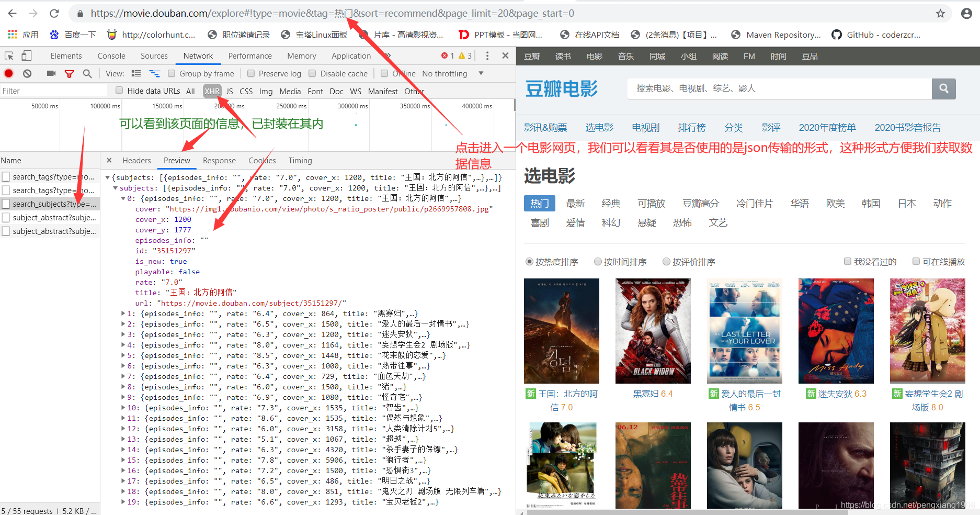This screenshot has height=515, width=980.
Task: Expand JSON item 1 黑寡妇
Action: [x=123, y=314]
